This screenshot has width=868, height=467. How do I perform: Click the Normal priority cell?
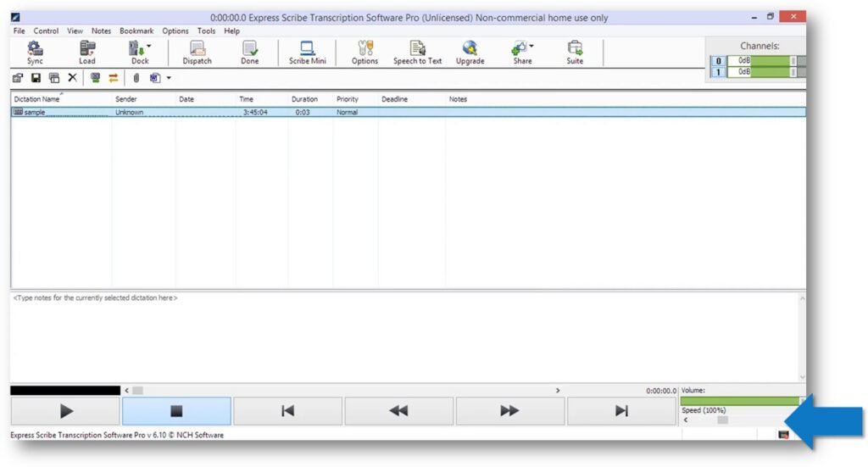(347, 113)
